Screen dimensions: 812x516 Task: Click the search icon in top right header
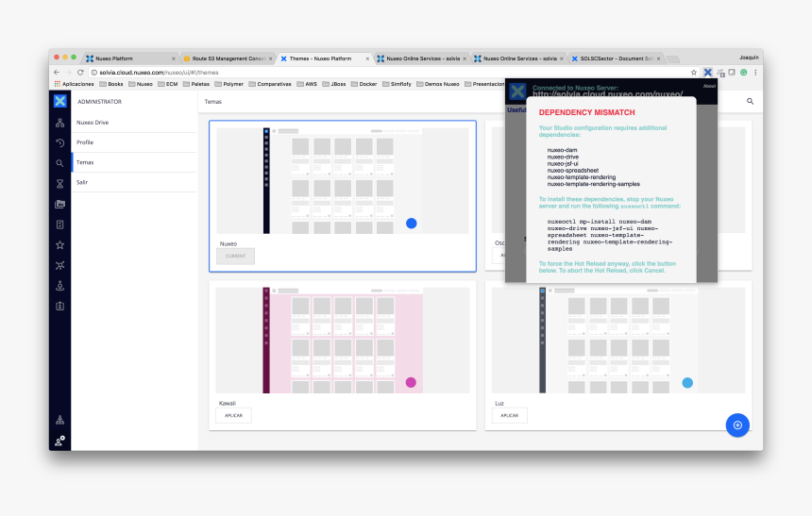coord(750,102)
